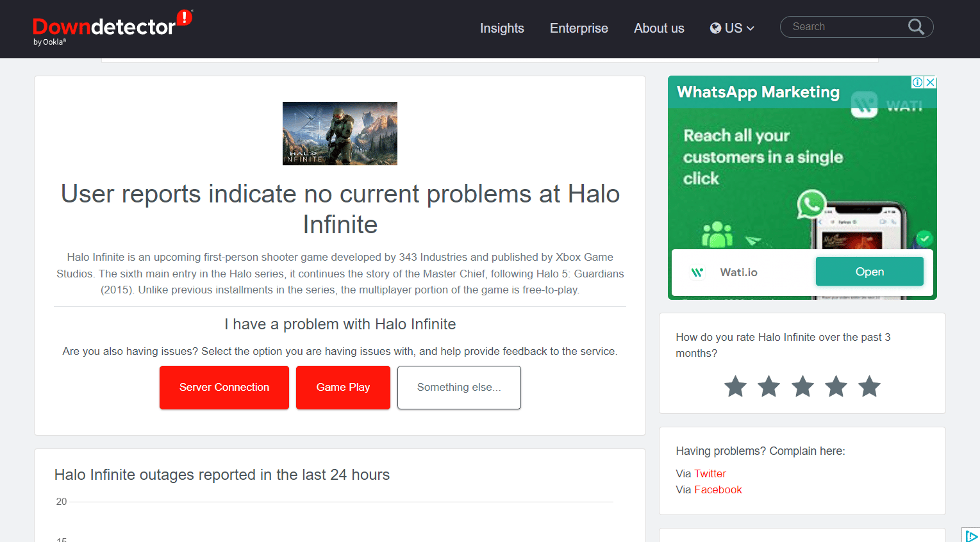Open the Twitter complaint link
Screen dimensions: 980x542
[710, 473]
